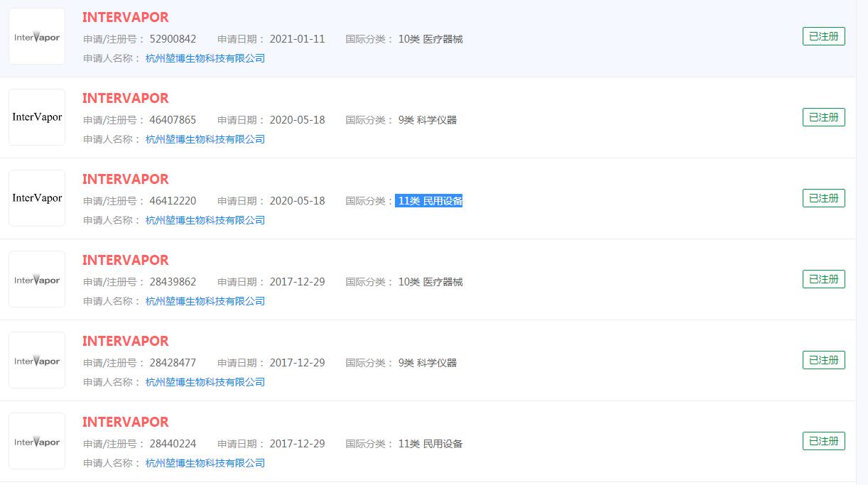
Task: Select INTERVAPOR title for registration 28439862
Action: pos(126,261)
